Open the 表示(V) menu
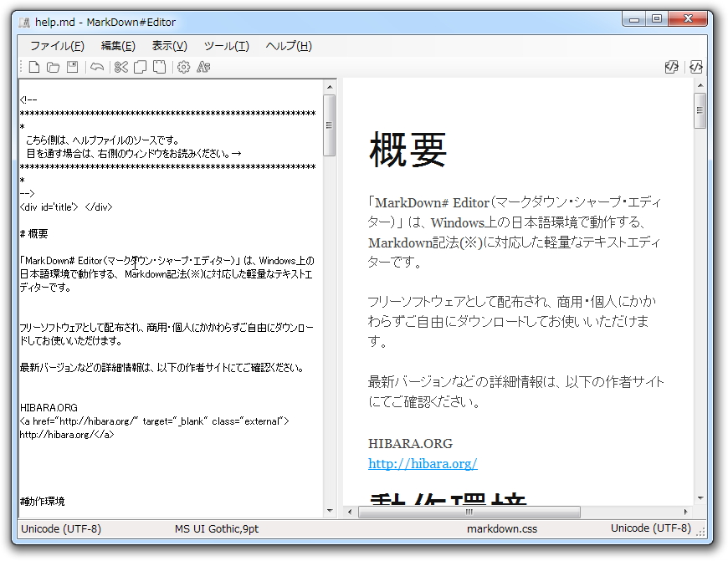The image size is (728, 561). pyautogui.click(x=170, y=46)
